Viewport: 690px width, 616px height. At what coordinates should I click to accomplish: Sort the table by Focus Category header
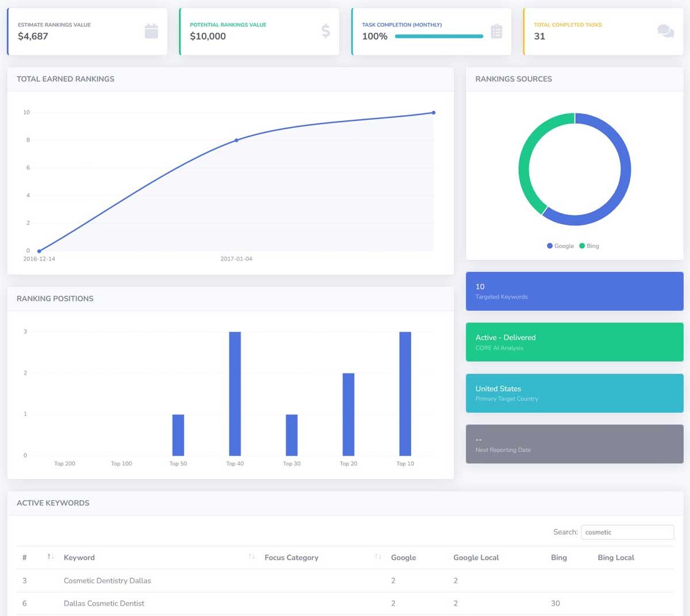point(291,557)
